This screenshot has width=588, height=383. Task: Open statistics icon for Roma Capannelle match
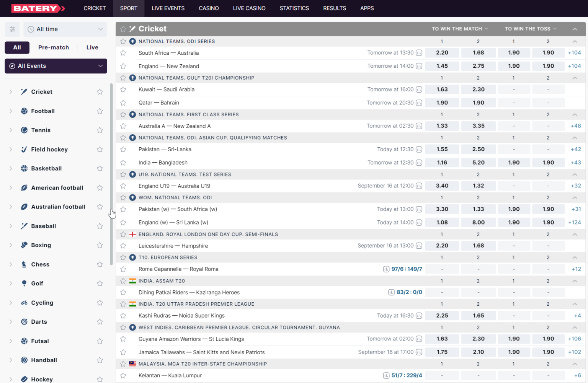point(386,269)
